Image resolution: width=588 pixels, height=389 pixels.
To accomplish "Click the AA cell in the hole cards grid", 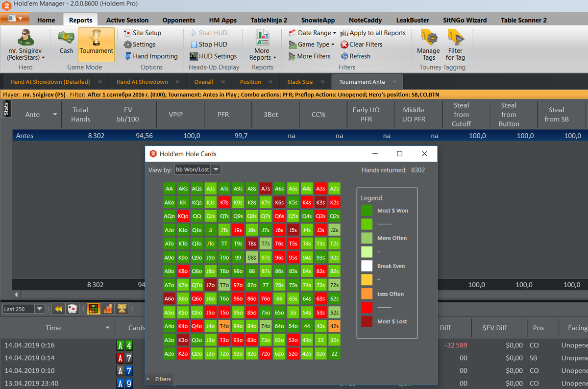I will (x=170, y=189).
